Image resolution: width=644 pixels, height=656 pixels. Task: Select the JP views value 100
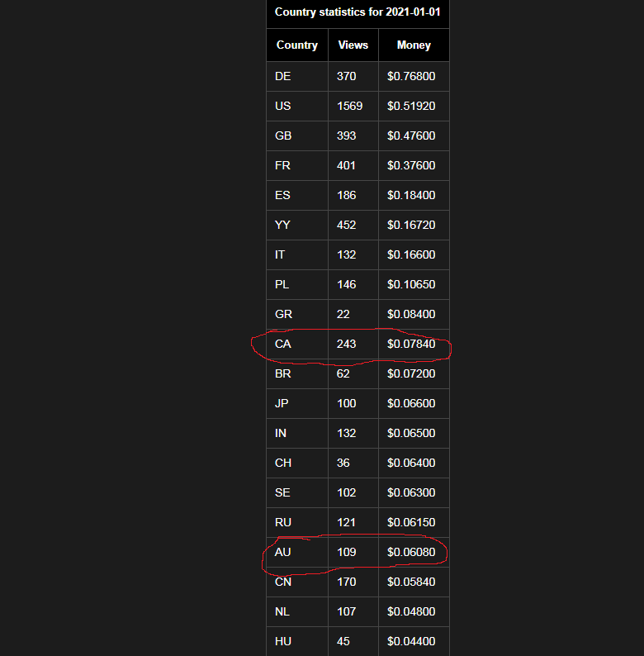tap(347, 403)
